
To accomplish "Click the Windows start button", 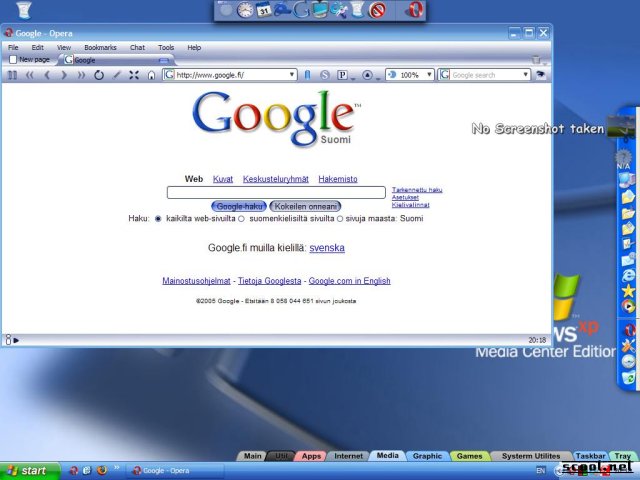I will [x=30, y=471].
